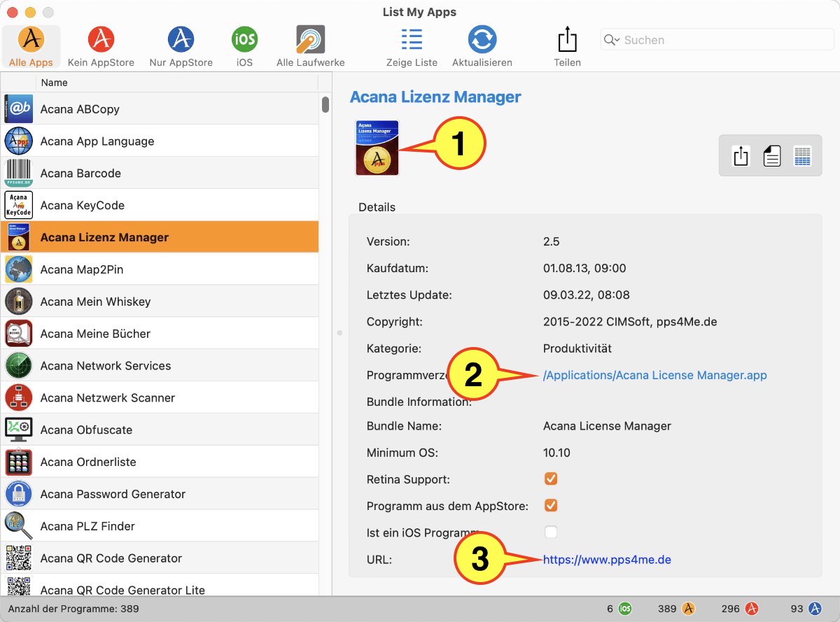840x622 pixels.
Task: Pick Acana Mein Whiskey in list
Action: tap(96, 302)
